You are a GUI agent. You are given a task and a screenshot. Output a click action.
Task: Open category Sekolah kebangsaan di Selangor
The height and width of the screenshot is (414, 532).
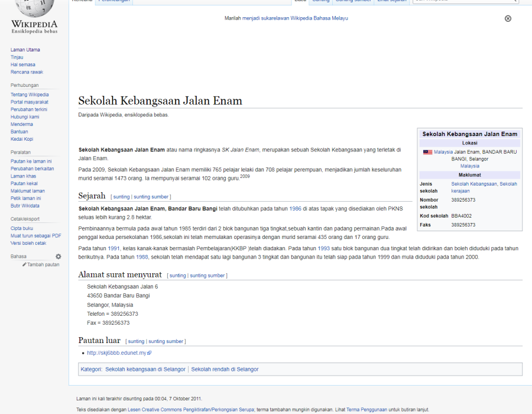coord(145,369)
